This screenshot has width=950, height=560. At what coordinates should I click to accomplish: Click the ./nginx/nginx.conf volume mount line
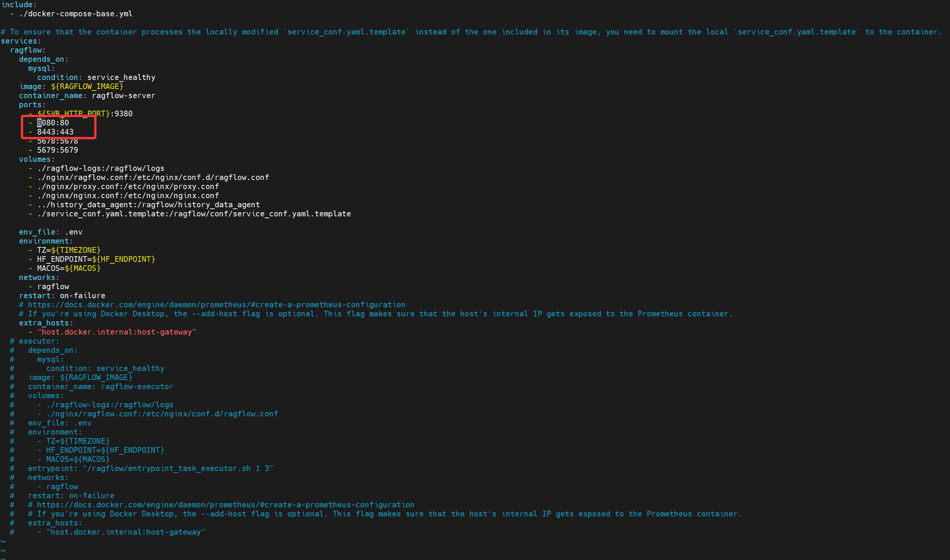coord(128,196)
